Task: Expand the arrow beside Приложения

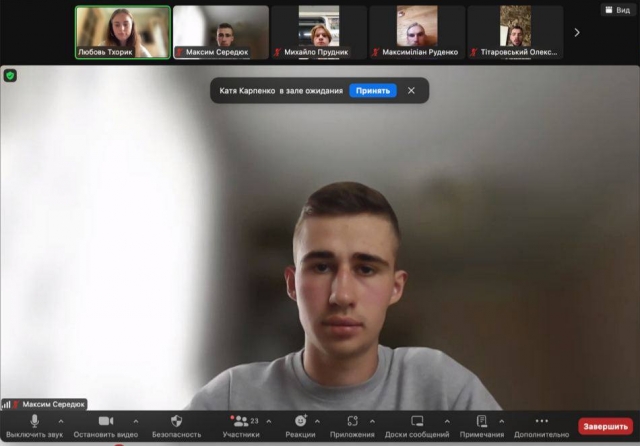Action: (372, 421)
